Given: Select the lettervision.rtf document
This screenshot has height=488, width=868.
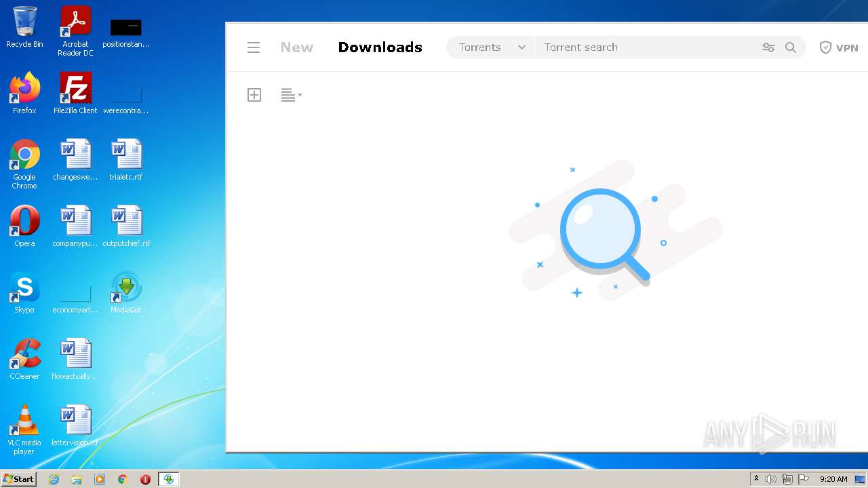Looking at the screenshot, I should click(75, 426).
